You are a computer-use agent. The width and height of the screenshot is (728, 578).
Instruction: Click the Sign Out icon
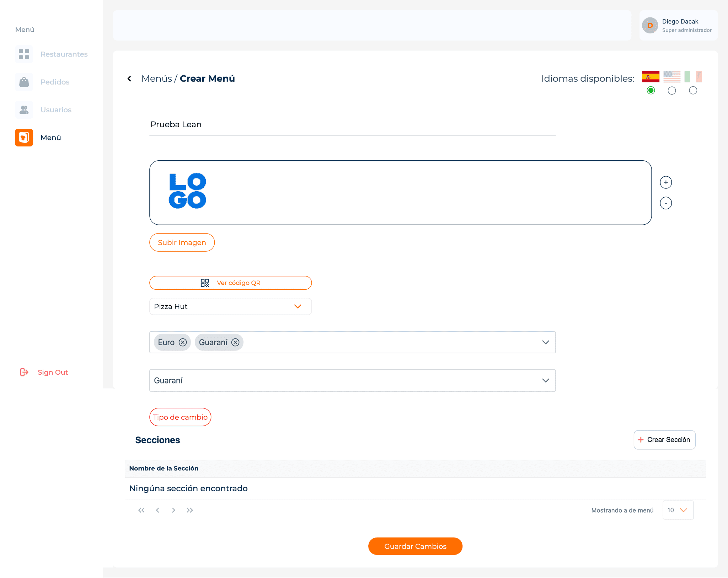coord(24,372)
